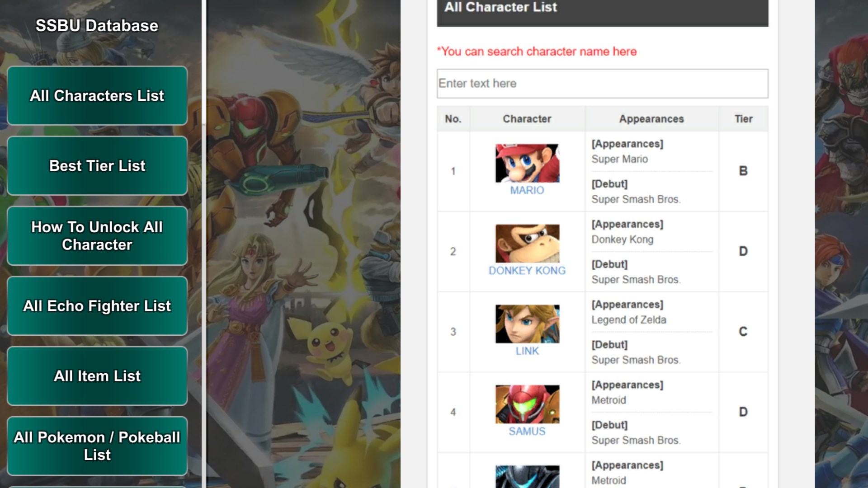Screen dimensions: 868x488
Task: Select the Samus character portrait image
Action: (x=527, y=404)
